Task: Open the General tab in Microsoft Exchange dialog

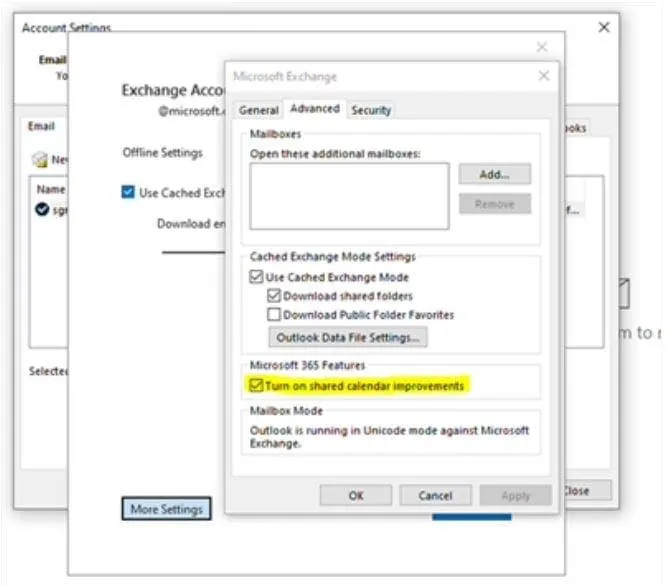Action: [x=259, y=110]
